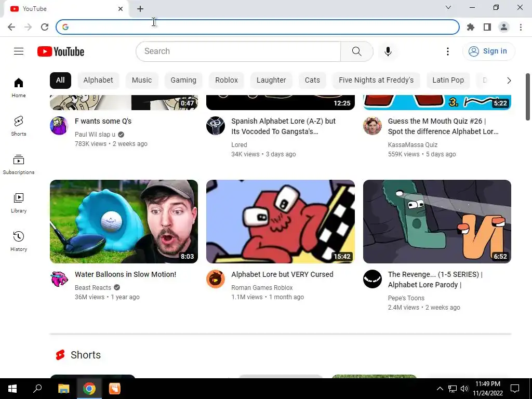Open 'Alphabet Lore but VERY Cursed' title
The width and height of the screenshot is (532, 399).
[282, 274]
